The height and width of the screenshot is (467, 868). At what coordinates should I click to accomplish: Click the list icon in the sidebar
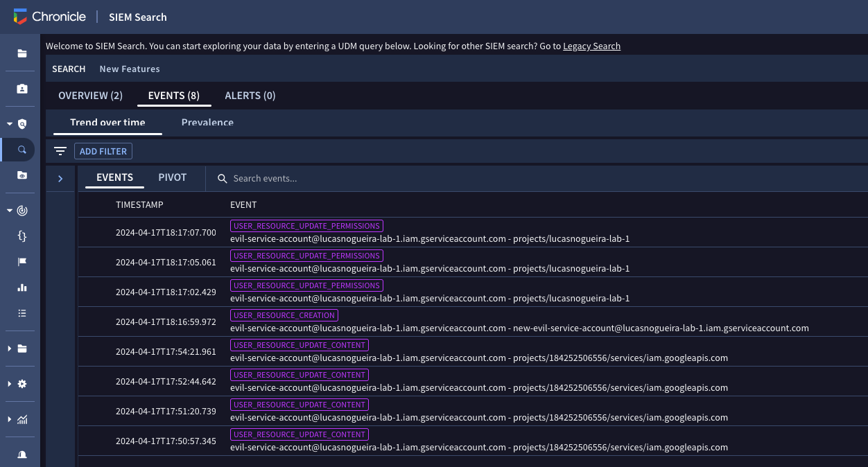tap(21, 313)
